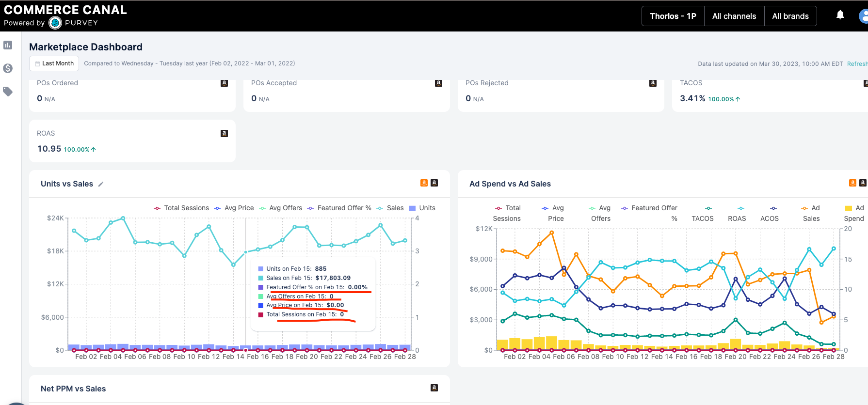Screen dimensions: 868x405
Task: Open the Thorlos - 1P account selector
Action: coord(673,16)
